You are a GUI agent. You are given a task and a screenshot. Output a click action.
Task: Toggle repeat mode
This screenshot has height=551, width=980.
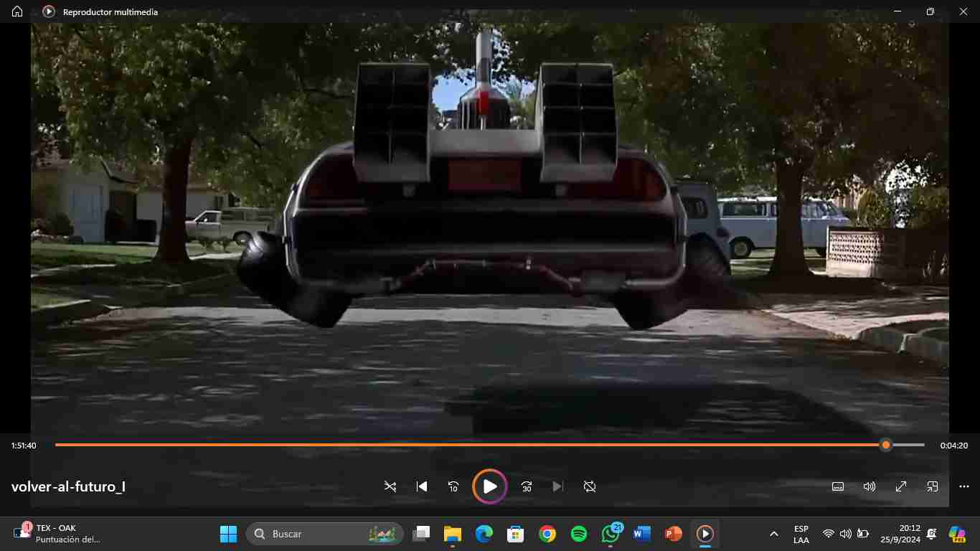[x=590, y=486]
